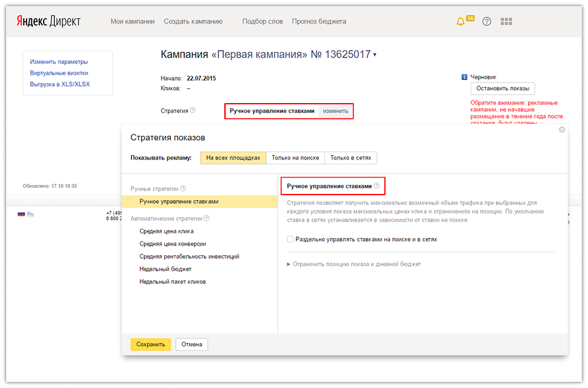Open Виртуальные визитки link
Image resolution: width=588 pixels, height=388 pixels.
click(59, 73)
